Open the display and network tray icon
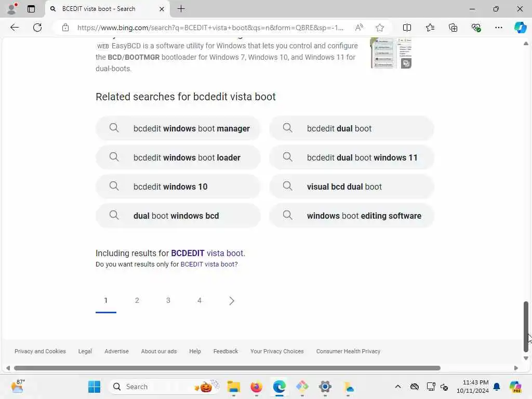Image resolution: width=532 pixels, height=399 pixels. pos(431,387)
